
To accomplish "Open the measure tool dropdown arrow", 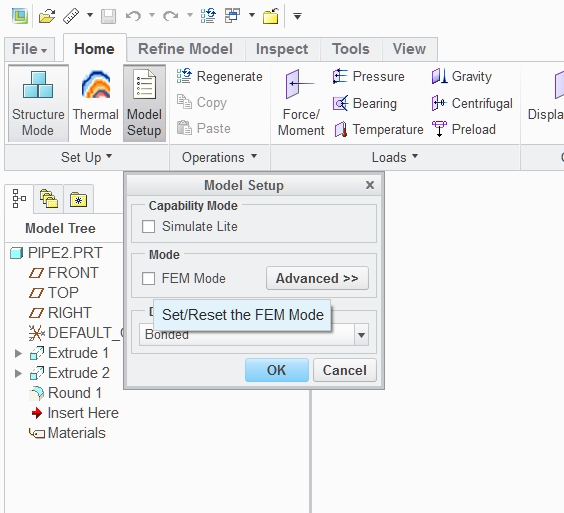I will click(x=90, y=15).
